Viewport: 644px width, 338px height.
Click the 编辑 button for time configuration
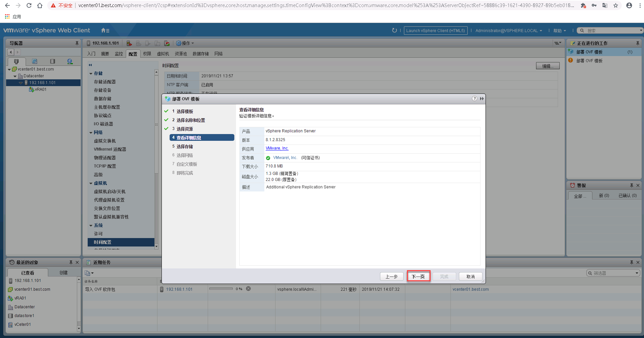click(548, 66)
